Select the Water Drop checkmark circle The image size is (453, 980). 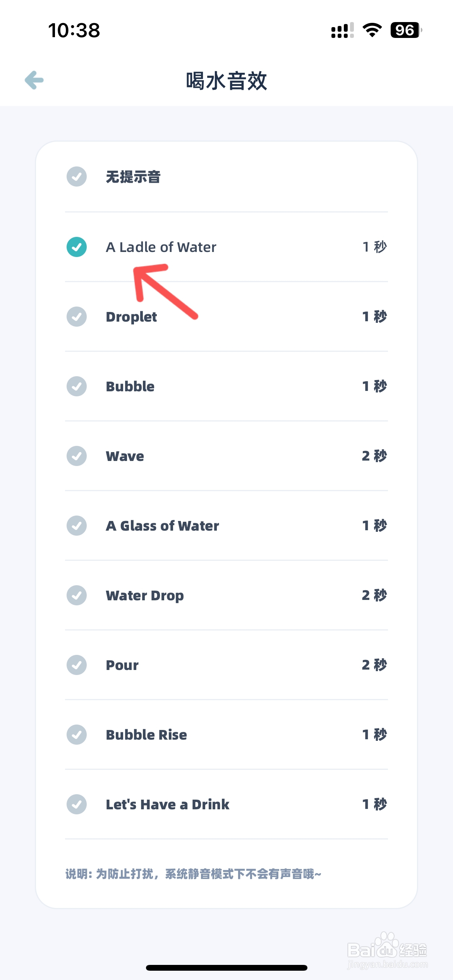click(x=77, y=595)
